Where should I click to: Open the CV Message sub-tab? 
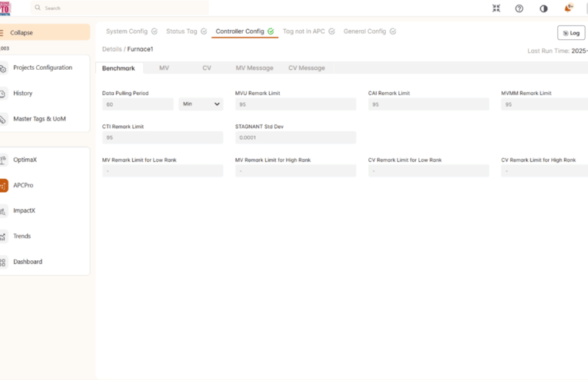click(307, 68)
